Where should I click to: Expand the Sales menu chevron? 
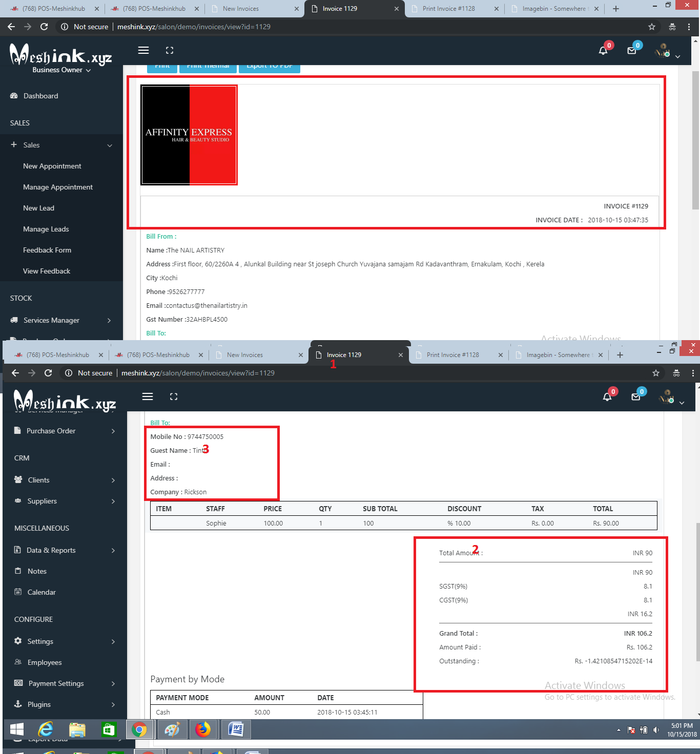click(x=110, y=145)
